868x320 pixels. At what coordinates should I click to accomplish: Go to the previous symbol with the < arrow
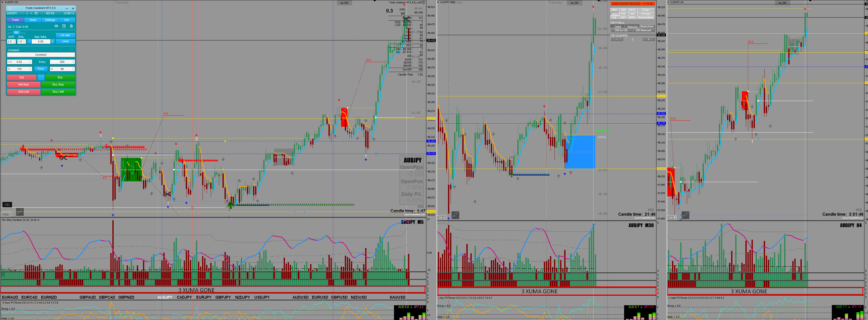(27, 13)
